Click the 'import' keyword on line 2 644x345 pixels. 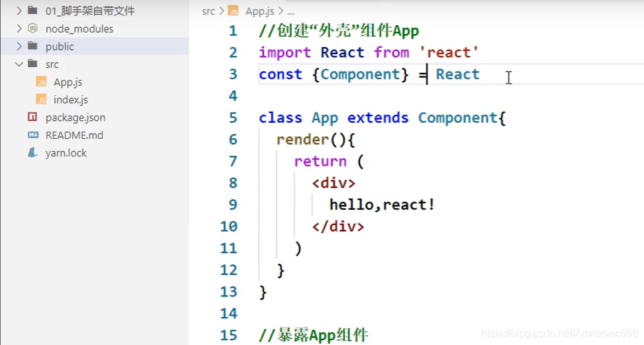284,52
